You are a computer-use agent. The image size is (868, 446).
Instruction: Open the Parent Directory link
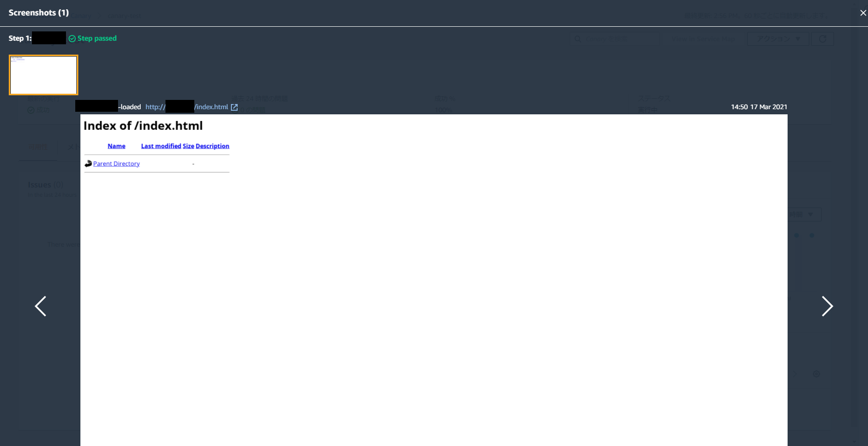click(116, 164)
